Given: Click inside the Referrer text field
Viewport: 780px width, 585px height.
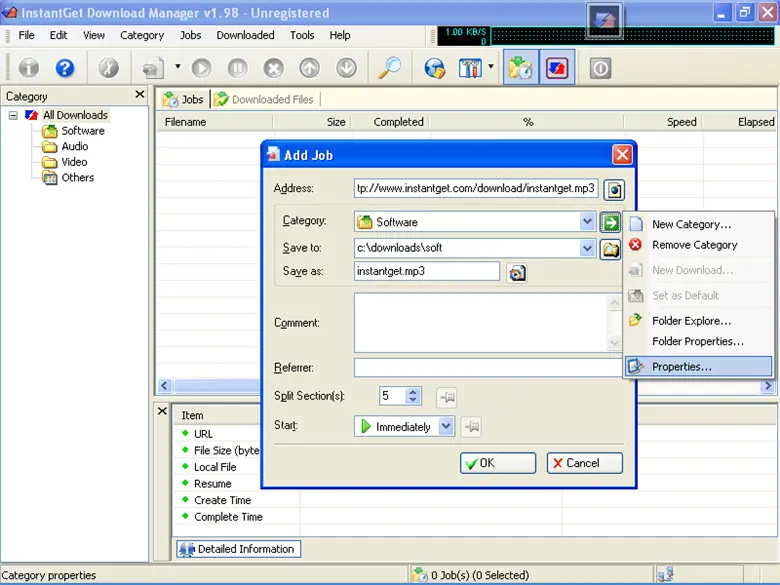Looking at the screenshot, I should pyautogui.click(x=486, y=368).
